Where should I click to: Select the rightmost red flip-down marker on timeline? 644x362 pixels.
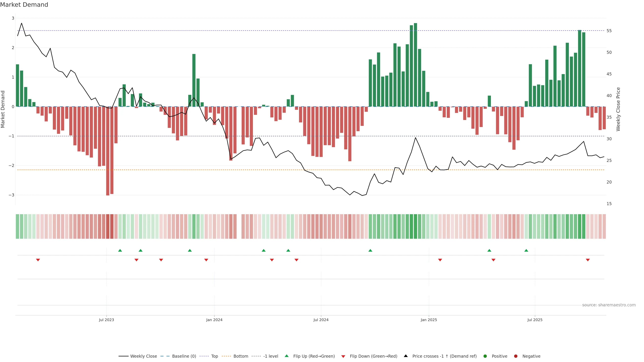[588, 260]
